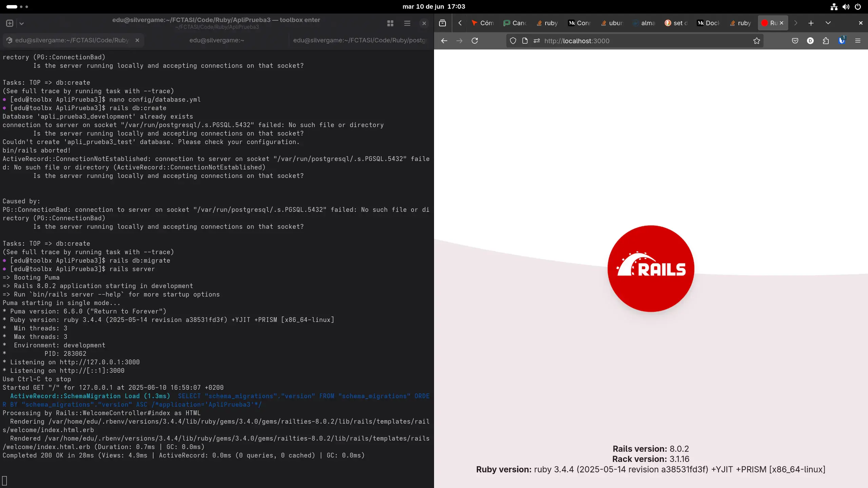This screenshot has width=868, height=488.
Task: Click the 'Rack version: 3.1.16' text
Action: (651, 459)
